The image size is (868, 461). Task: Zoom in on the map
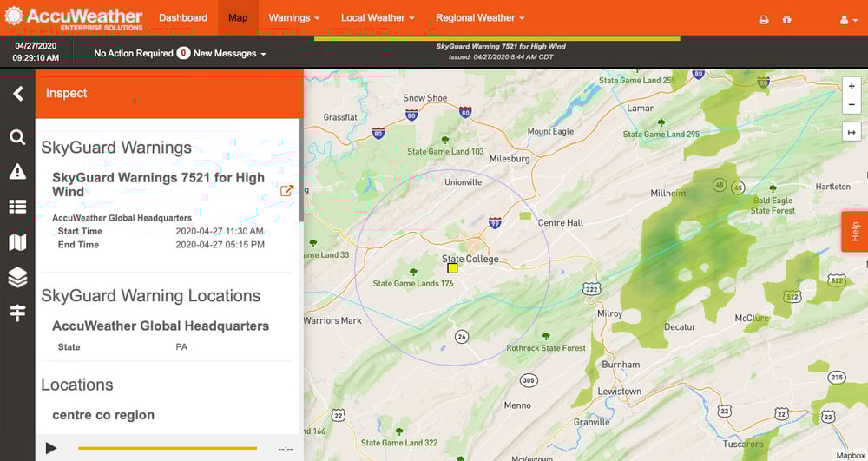[x=852, y=86]
